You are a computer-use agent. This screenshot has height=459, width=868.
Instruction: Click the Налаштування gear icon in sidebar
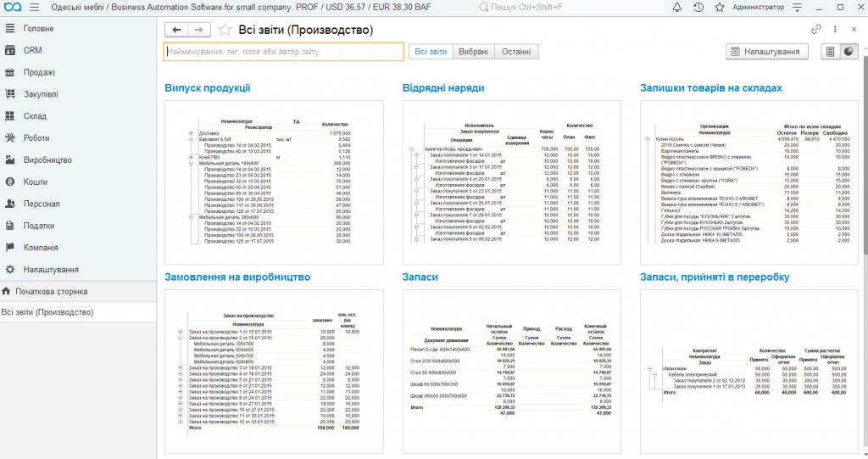click(10, 270)
